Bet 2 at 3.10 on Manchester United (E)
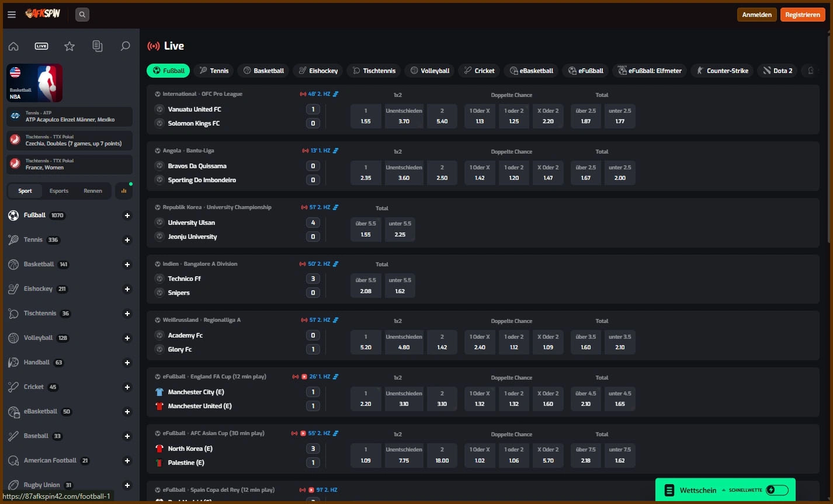 point(442,399)
